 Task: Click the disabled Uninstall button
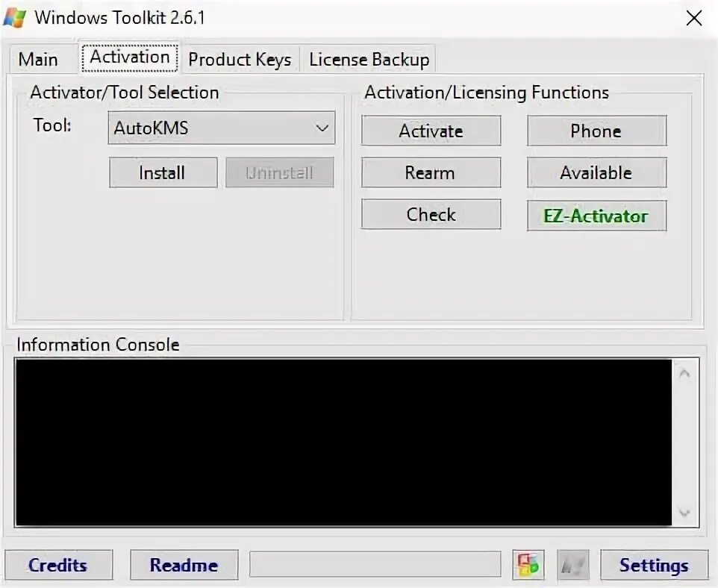click(280, 172)
